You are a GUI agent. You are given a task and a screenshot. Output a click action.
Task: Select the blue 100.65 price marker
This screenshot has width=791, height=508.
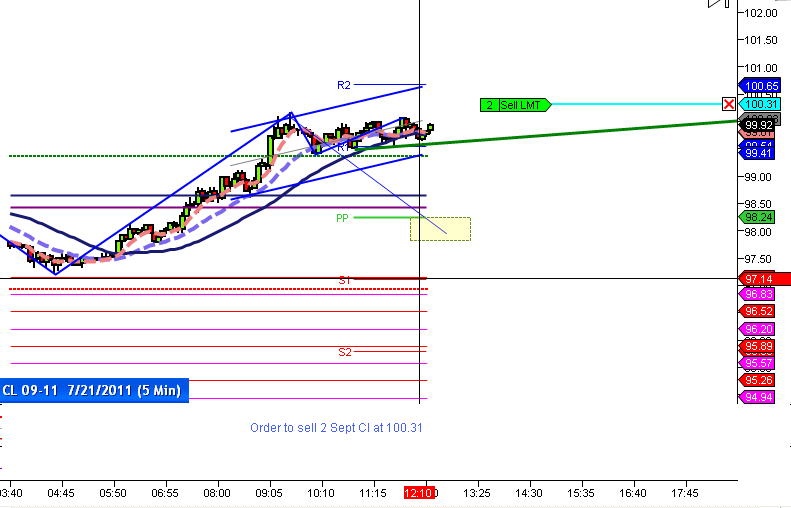pos(760,86)
